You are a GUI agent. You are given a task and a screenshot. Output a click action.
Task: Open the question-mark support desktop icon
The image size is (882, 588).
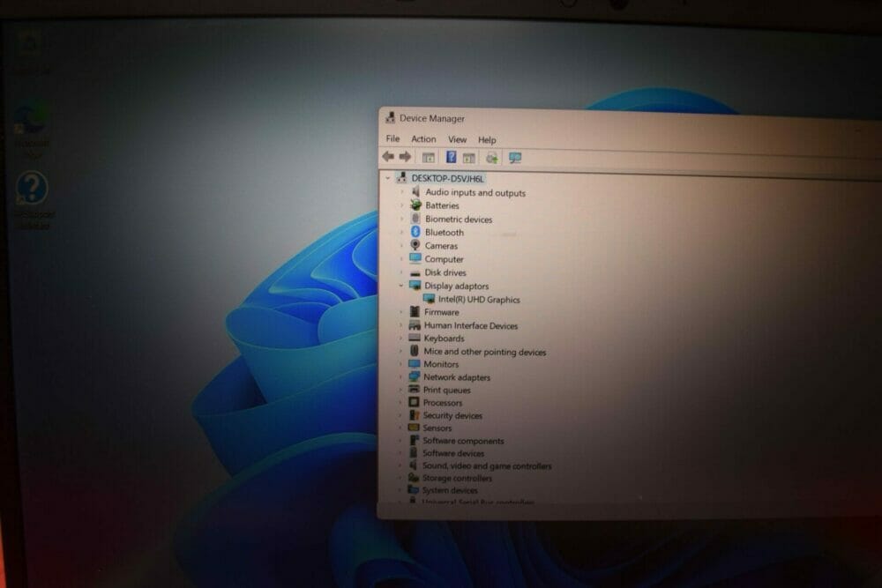[x=32, y=189]
